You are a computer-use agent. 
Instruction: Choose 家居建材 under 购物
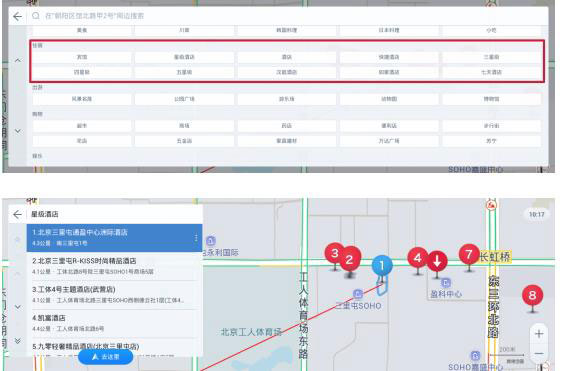tap(287, 141)
